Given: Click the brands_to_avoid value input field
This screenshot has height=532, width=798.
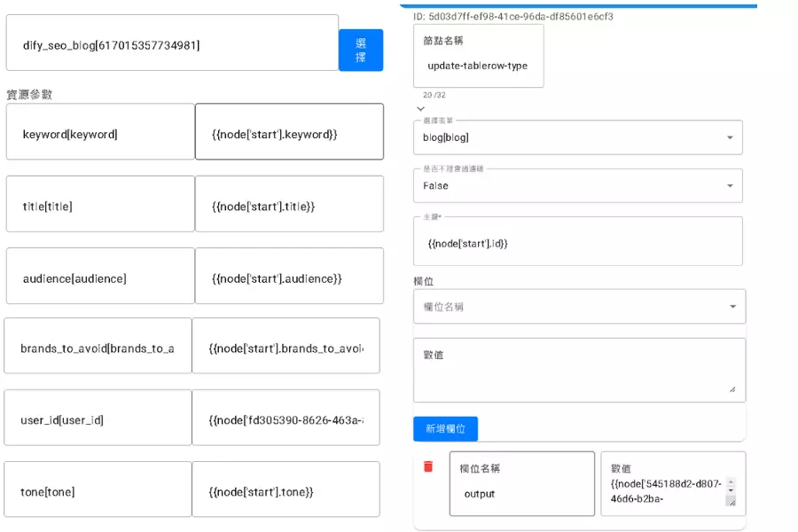Looking at the screenshot, I should pos(286,348).
